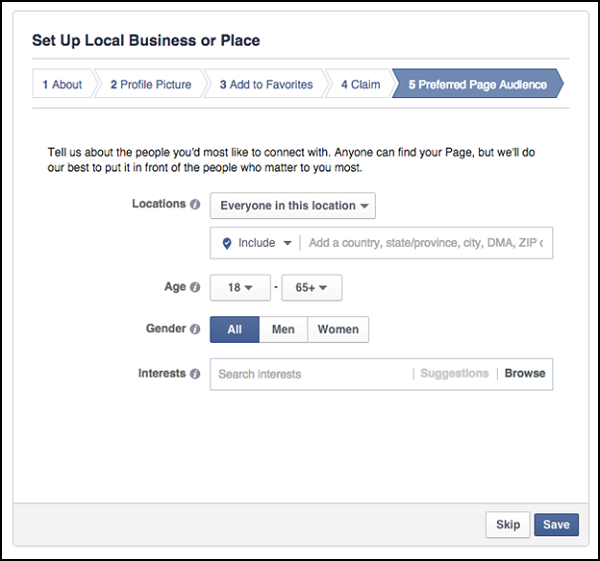Screen dimensions: 600x561
Task: Open the minimum age 18 dropdown
Action: point(240,288)
